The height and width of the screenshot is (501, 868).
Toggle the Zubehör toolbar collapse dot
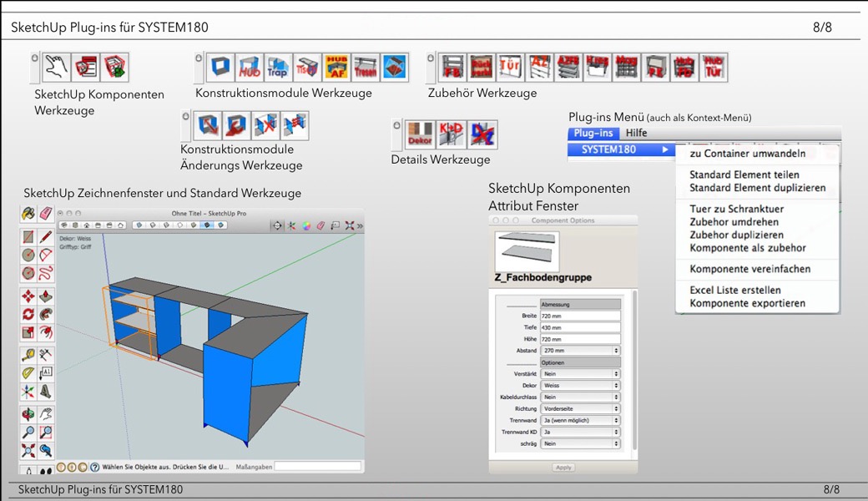click(431, 58)
